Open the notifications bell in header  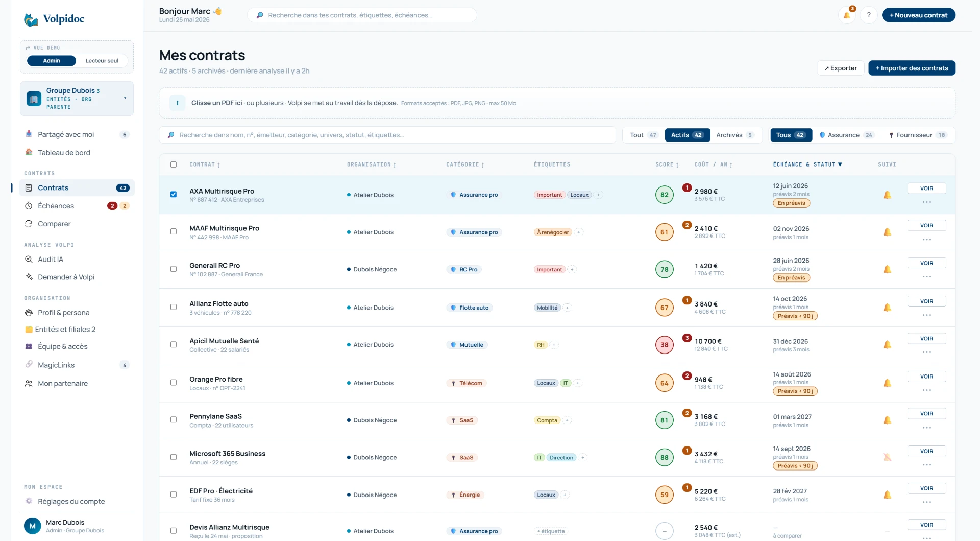click(x=847, y=15)
